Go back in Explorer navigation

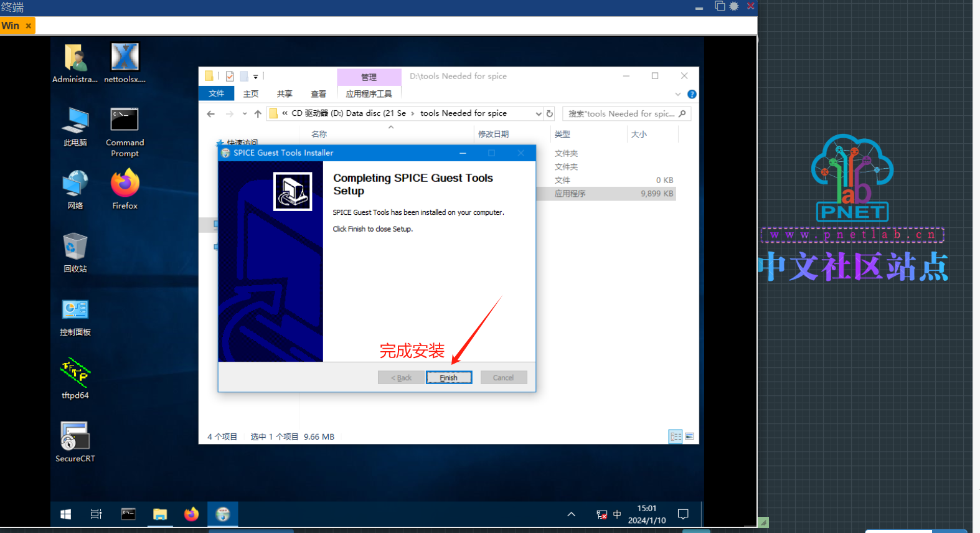tap(211, 113)
